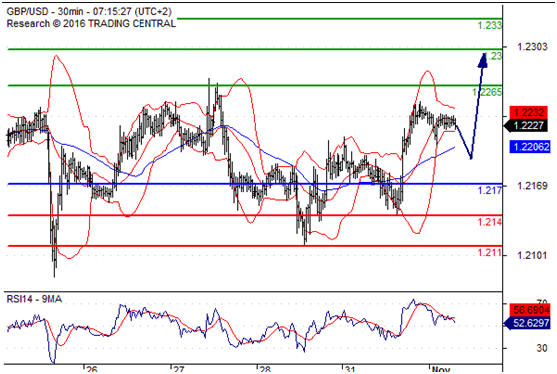Click the 1.2101 price axis value
The image size is (557, 374).
(x=532, y=255)
